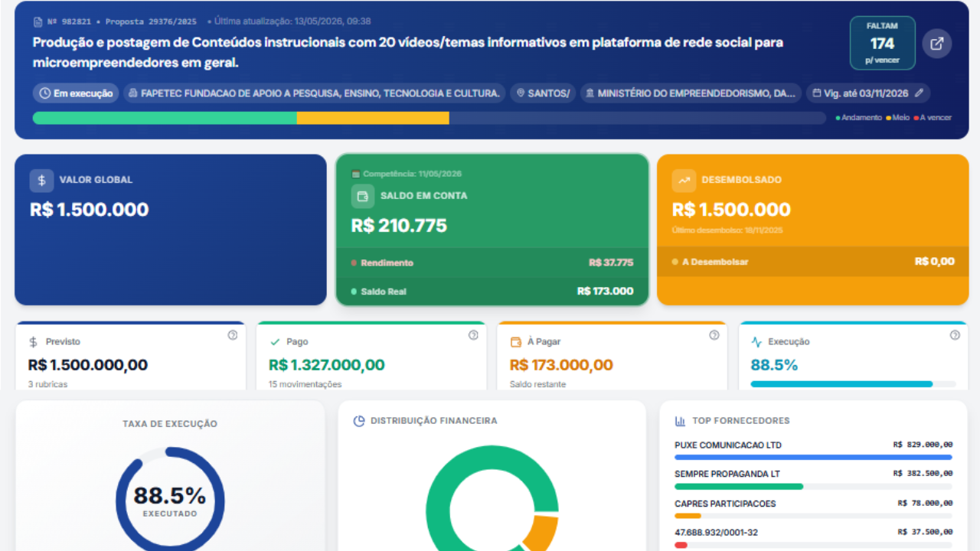The image size is (980, 551).
Task: Click the building icon beside MINISTÉRIO DO EMPREENDEDORISMO
Action: (x=590, y=93)
